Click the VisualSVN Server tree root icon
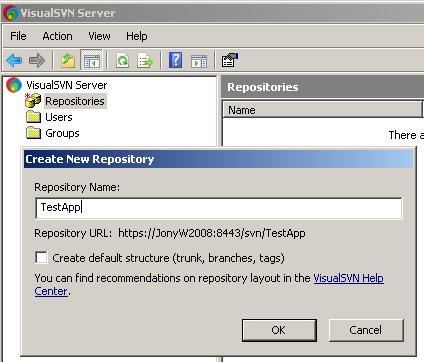424x362 pixels. [x=14, y=85]
